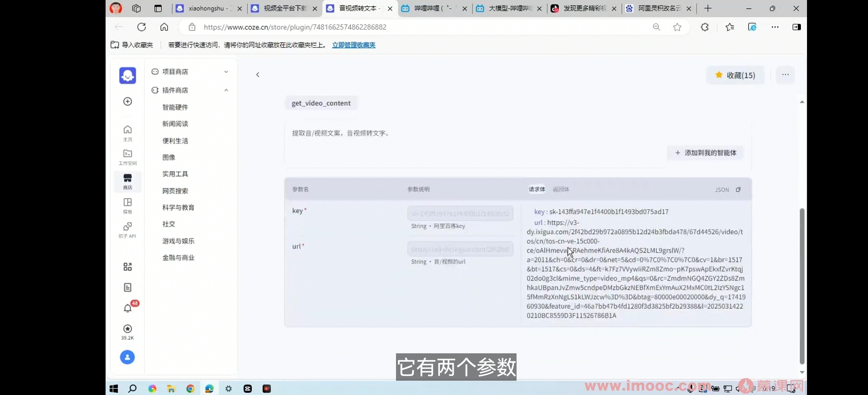Click 立即管理收藏夹 link
The image size is (868, 395).
[354, 45]
